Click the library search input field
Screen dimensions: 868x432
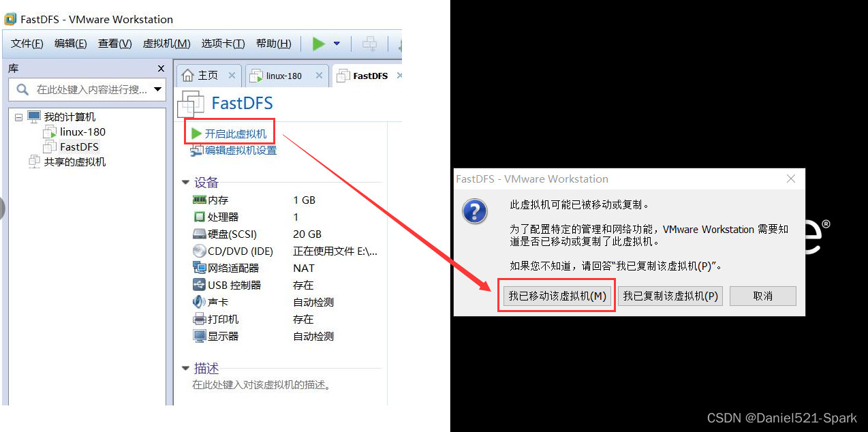tap(88, 89)
